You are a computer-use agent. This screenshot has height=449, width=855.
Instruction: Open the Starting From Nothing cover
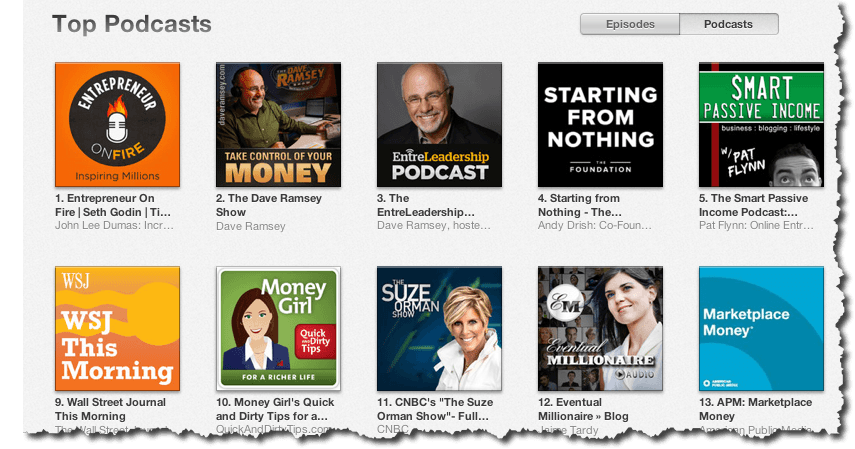(x=600, y=124)
